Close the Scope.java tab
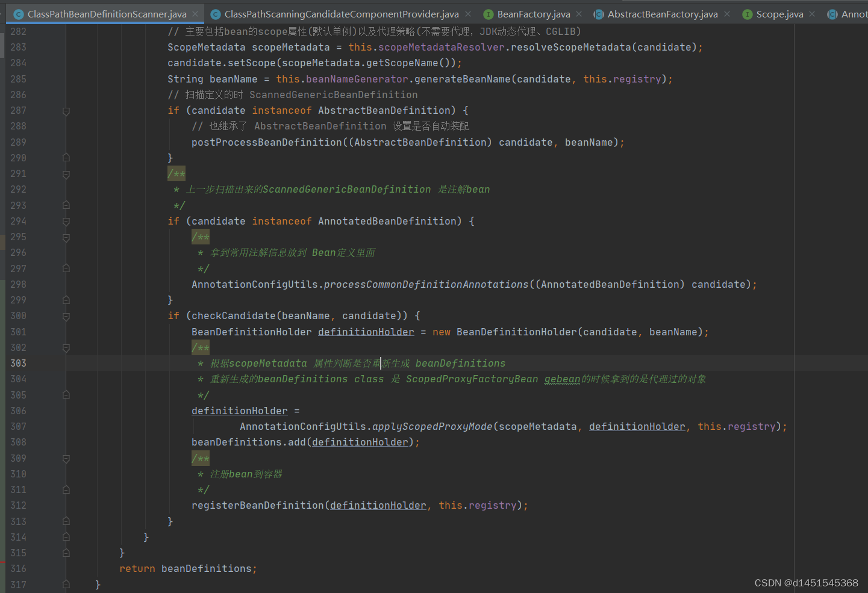 click(x=812, y=14)
